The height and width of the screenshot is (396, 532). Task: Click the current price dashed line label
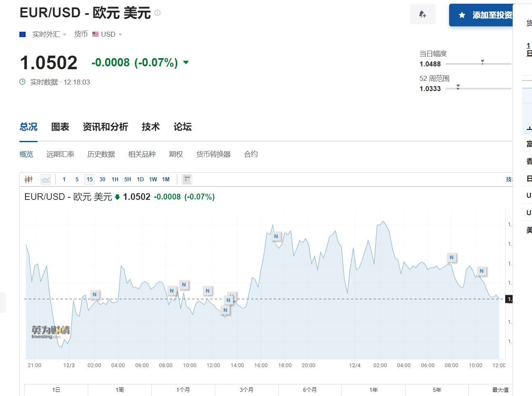(x=509, y=299)
